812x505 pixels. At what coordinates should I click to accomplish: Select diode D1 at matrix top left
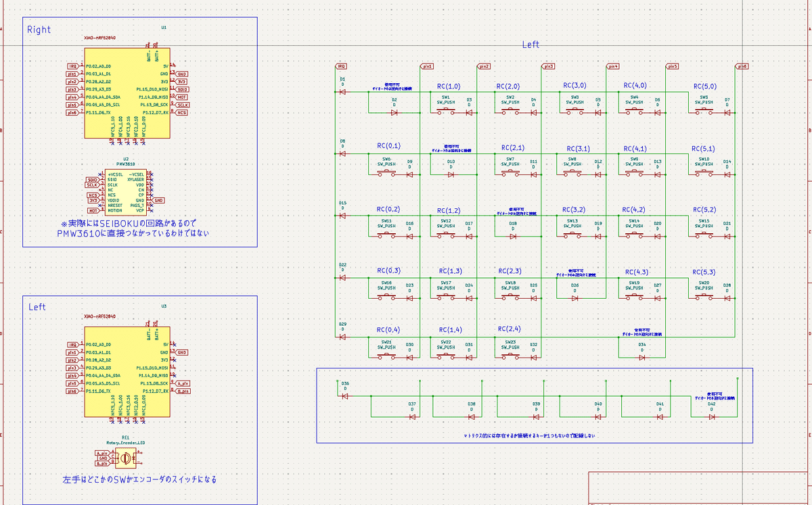click(342, 91)
